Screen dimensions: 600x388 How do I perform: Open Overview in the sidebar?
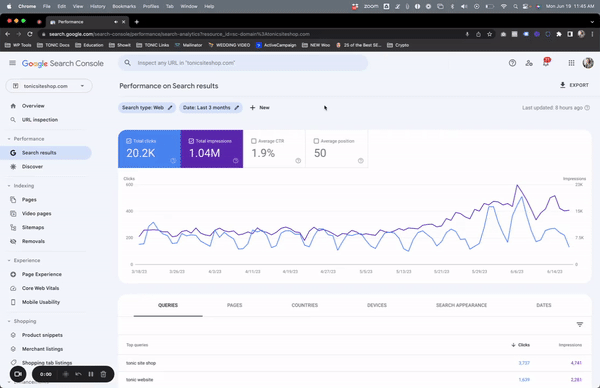coord(33,106)
